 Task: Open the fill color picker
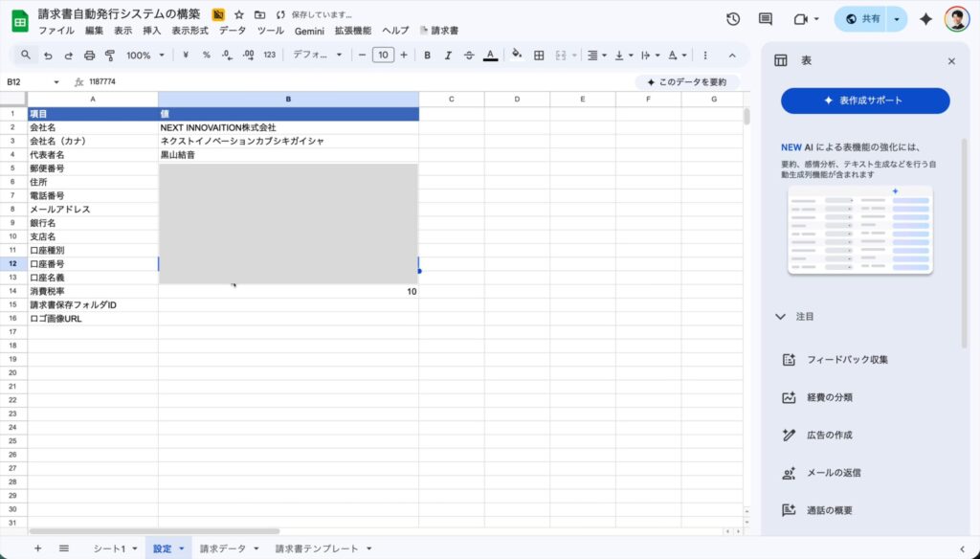coord(517,56)
